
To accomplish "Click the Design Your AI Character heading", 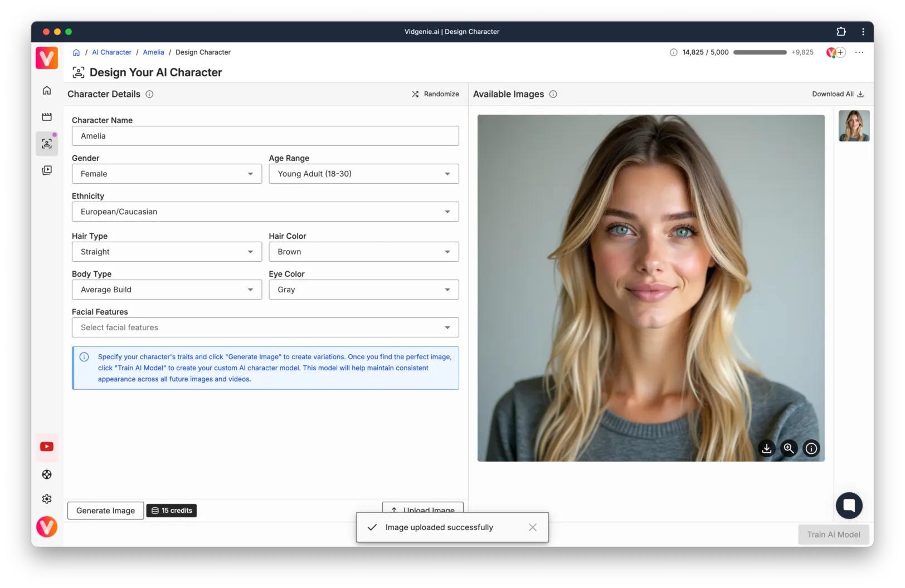I will click(155, 72).
